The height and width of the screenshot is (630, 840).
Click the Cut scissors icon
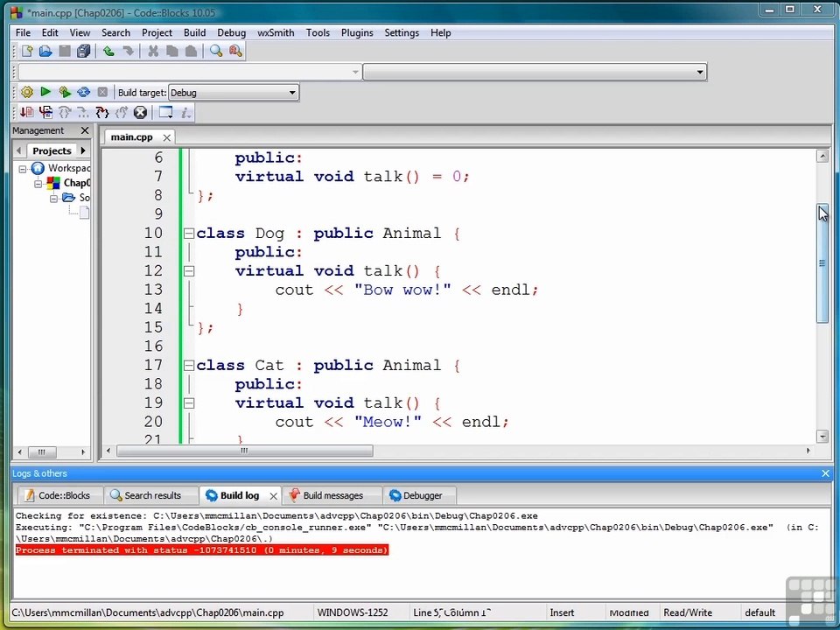coord(153,51)
